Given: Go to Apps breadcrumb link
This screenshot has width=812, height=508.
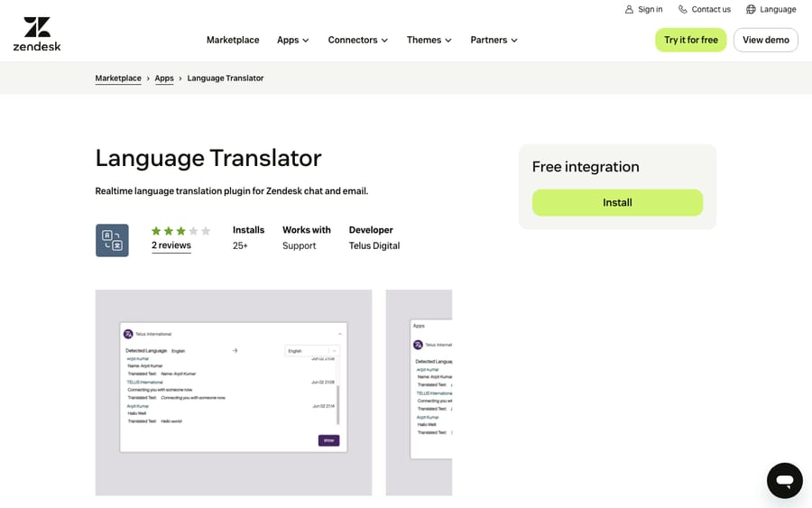Looking at the screenshot, I should 164,79.
